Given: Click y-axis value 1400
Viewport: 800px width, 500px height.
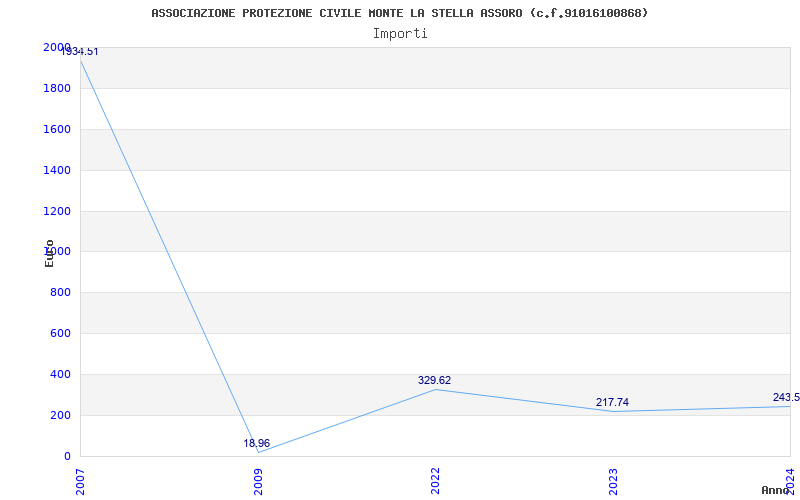Looking at the screenshot, I should point(57,170).
